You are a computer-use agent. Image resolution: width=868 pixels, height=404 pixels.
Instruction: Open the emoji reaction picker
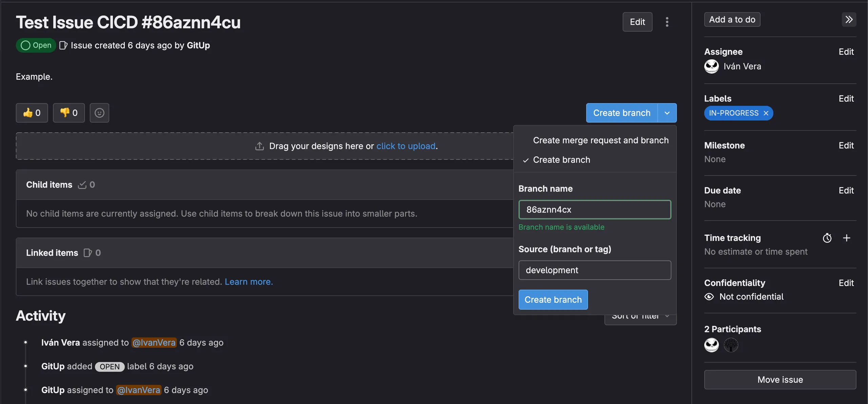pyautogui.click(x=99, y=113)
